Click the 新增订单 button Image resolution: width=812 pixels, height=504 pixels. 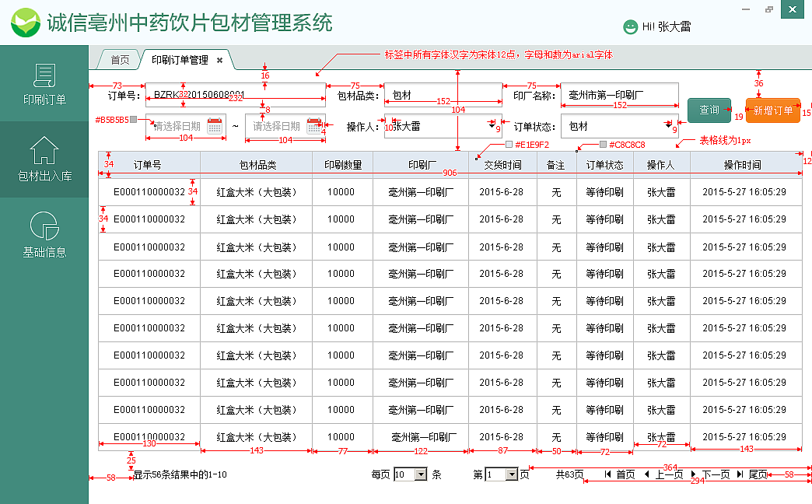click(772, 110)
